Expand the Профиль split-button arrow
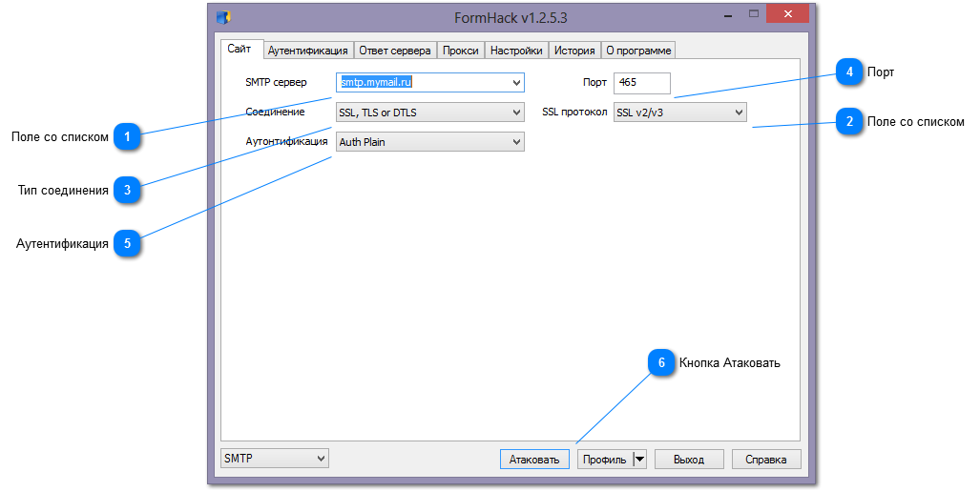The height and width of the screenshot is (492, 980). tap(640, 459)
